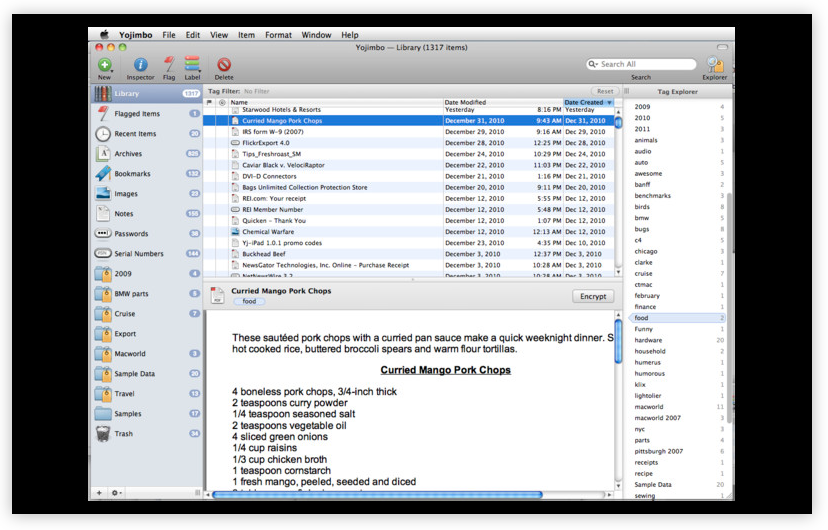Select the Trash in the sidebar
828x530 pixels.
125,434
